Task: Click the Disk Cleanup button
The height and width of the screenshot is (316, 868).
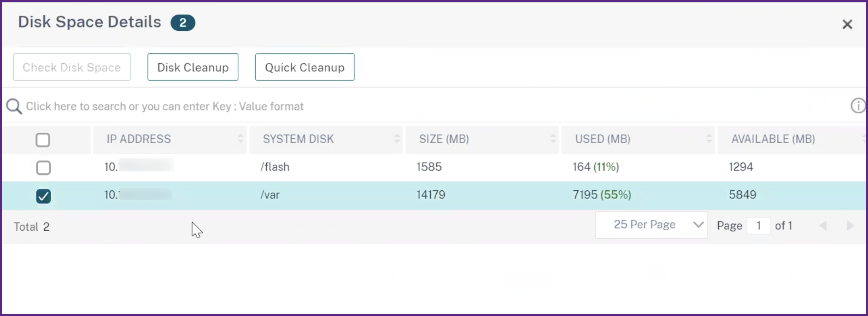Action: [193, 67]
